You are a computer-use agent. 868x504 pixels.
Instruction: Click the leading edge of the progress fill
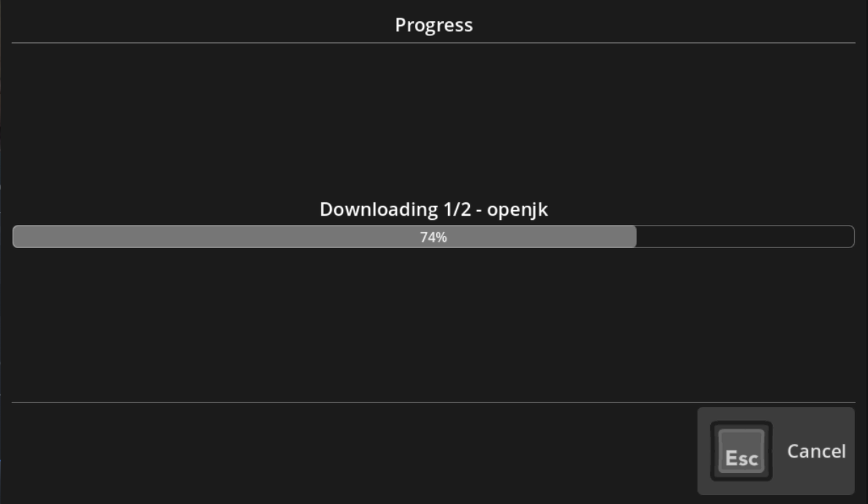[x=634, y=237]
